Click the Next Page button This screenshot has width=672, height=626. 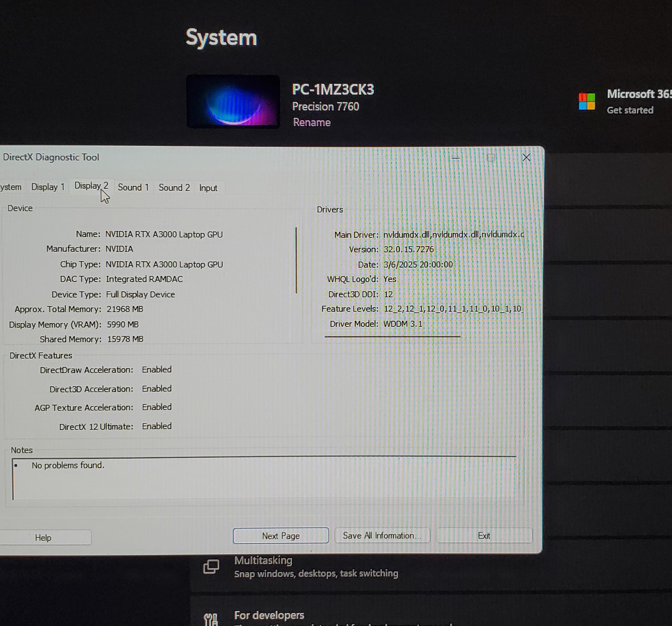coord(281,536)
